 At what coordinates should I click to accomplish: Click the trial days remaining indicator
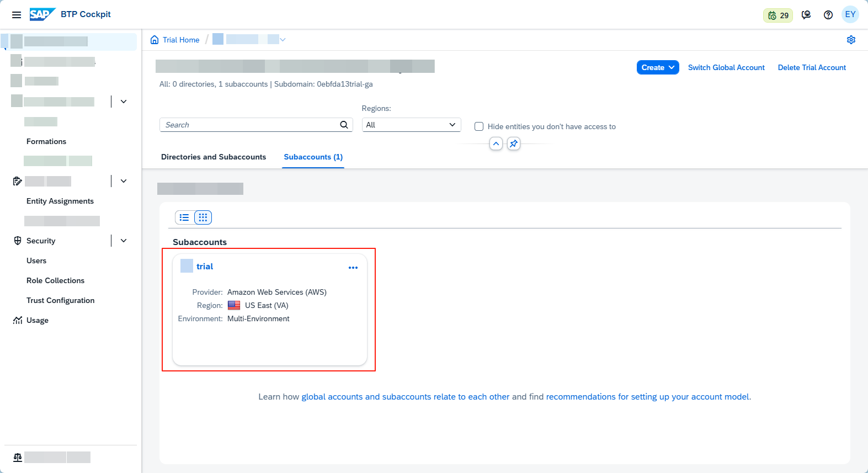click(778, 15)
